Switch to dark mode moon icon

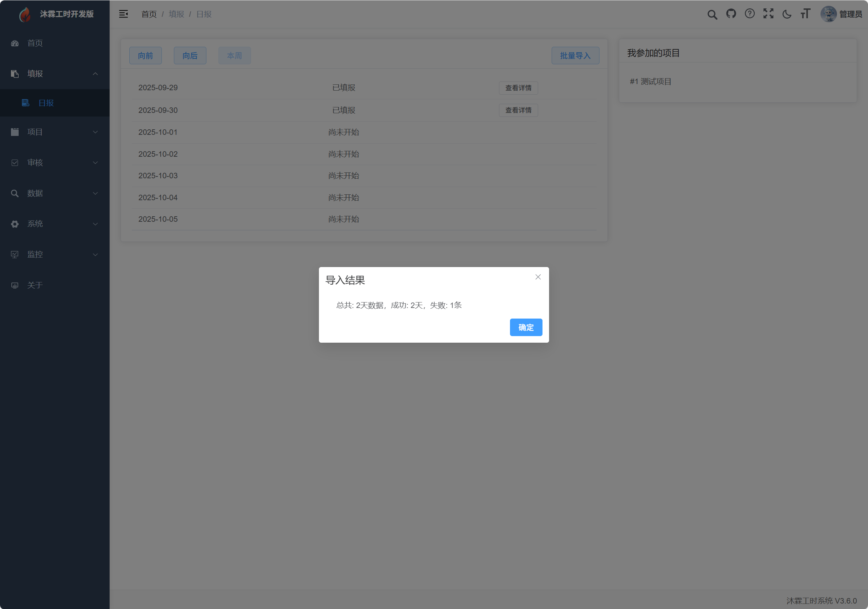pos(787,14)
